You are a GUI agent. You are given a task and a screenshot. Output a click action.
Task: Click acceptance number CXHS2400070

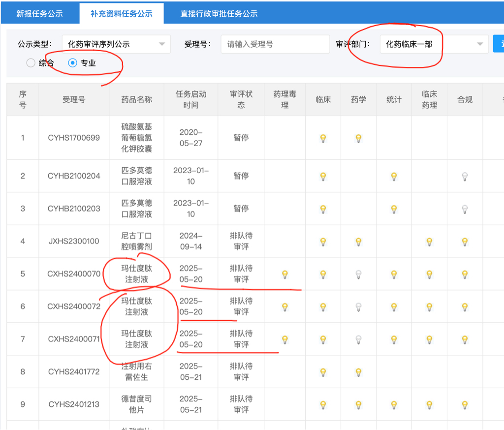pyautogui.click(x=74, y=274)
